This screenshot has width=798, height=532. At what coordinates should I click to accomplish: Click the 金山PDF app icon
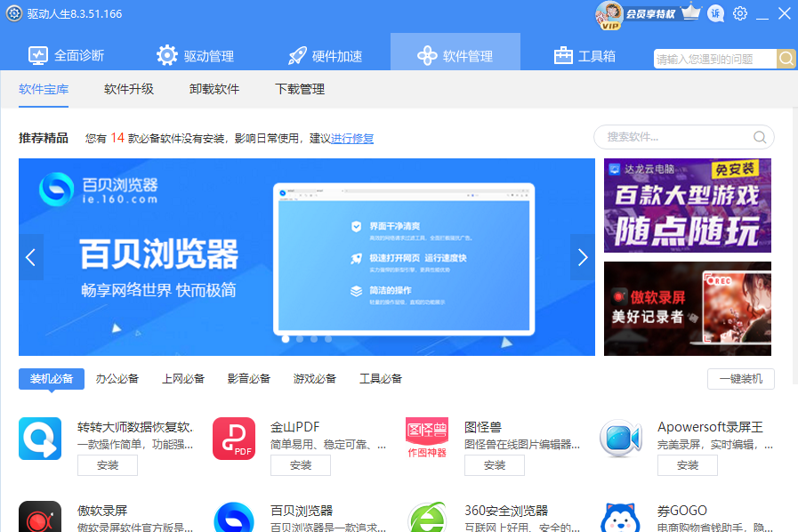[234, 439]
